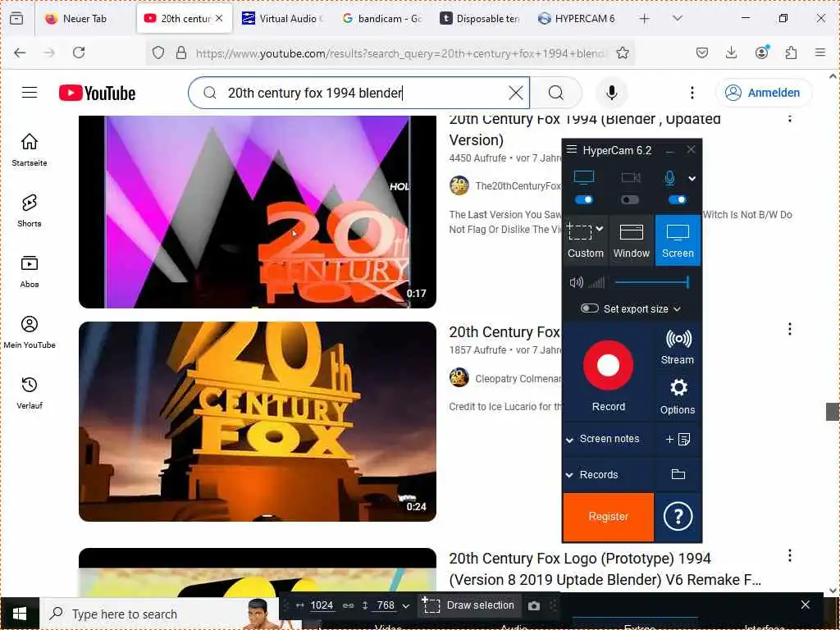Open the YouTube guide hamburger menu

coord(30,93)
